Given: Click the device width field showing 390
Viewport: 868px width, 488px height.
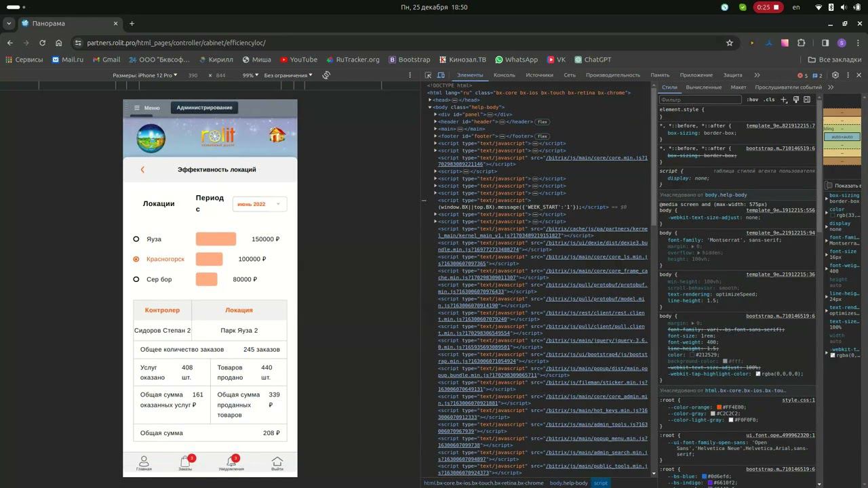Looking at the screenshot, I should (193, 75).
